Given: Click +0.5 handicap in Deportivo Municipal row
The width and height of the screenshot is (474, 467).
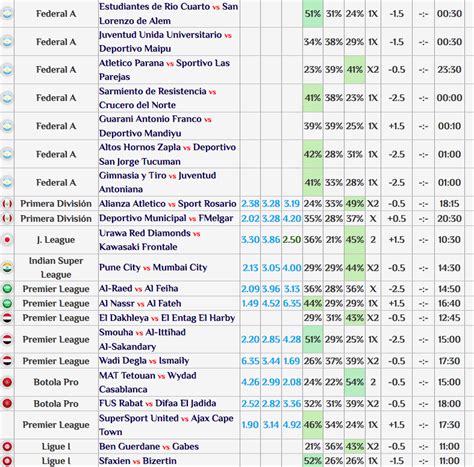Looking at the screenshot, I should (397, 219).
